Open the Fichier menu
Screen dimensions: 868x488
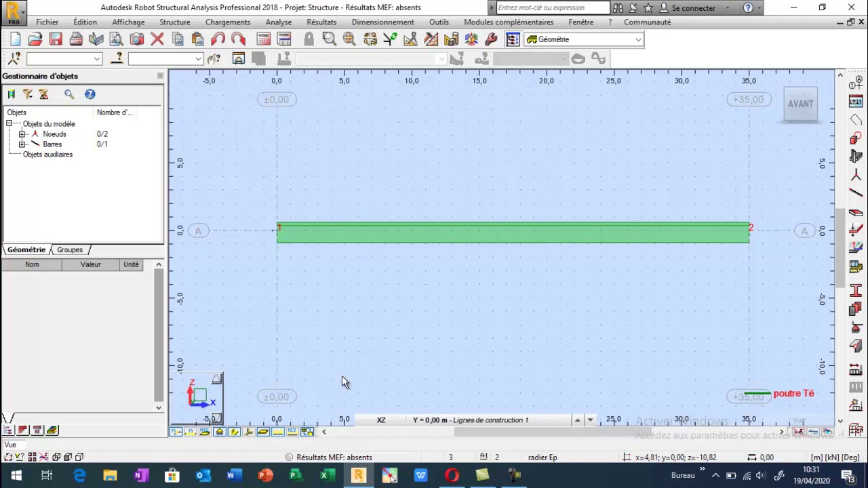47,22
